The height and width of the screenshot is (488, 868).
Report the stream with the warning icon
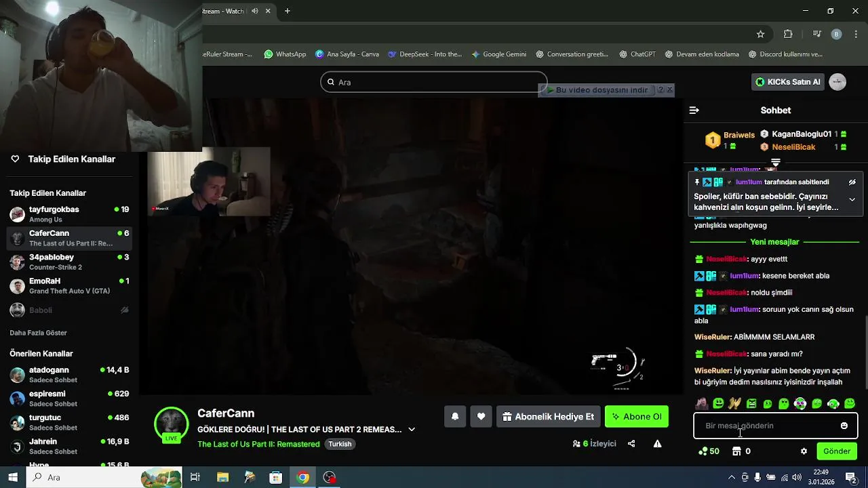click(657, 444)
